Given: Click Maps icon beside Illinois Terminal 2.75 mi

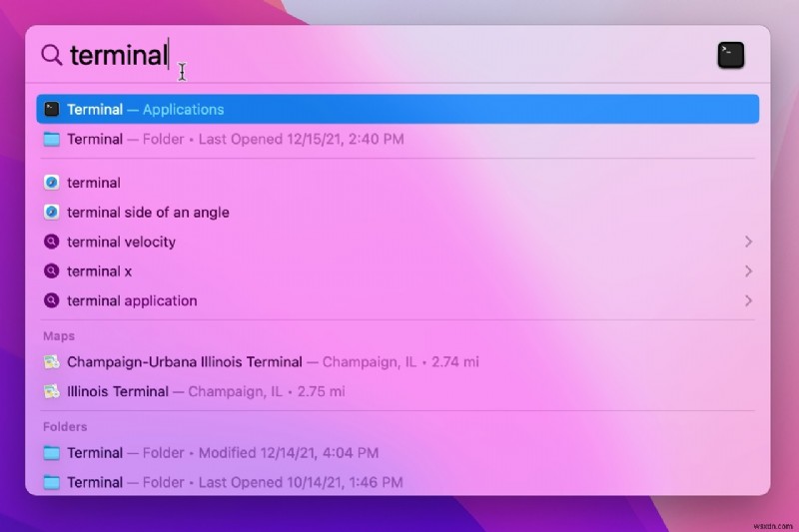Looking at the screenshot, I should 52,391.
